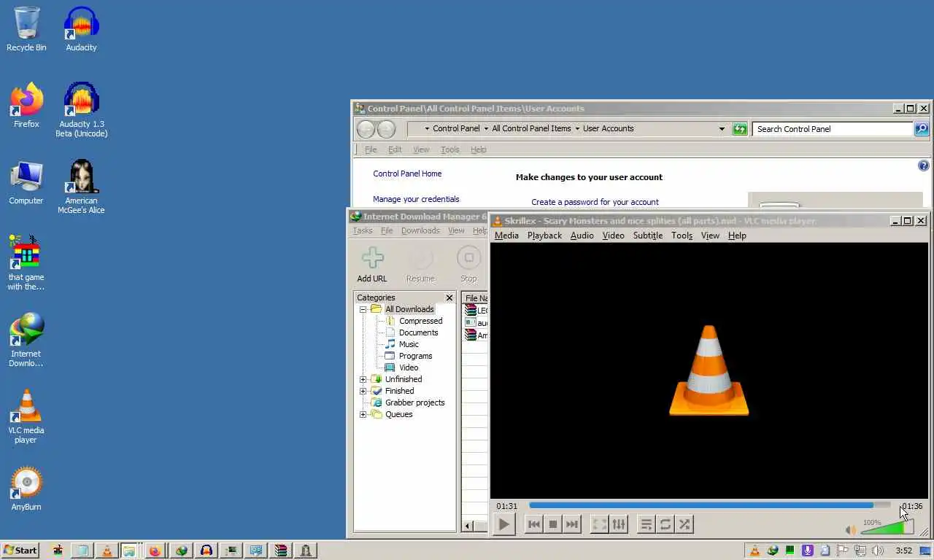Click the VLC seek progress bar

click(709, 505)
